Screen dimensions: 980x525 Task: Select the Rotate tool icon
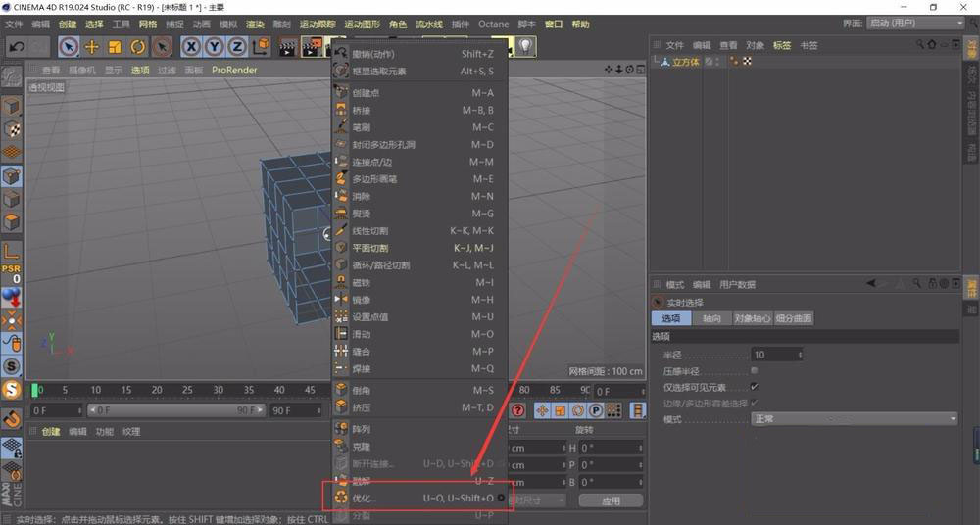138,46
